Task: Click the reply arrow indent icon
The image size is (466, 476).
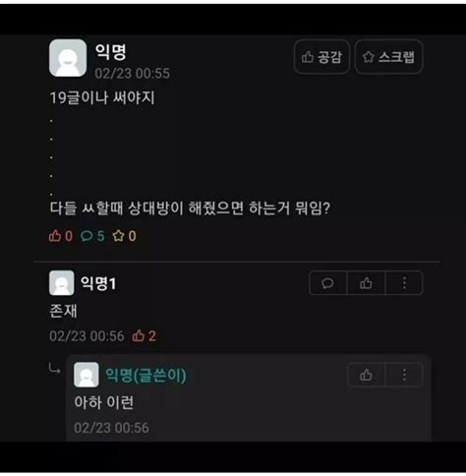Action: (x=54, y=369)
